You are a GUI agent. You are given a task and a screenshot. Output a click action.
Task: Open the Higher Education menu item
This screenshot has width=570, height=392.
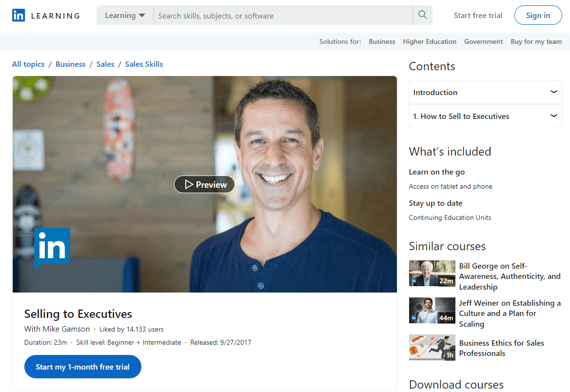pyautogui.click(x=430, y=41)
